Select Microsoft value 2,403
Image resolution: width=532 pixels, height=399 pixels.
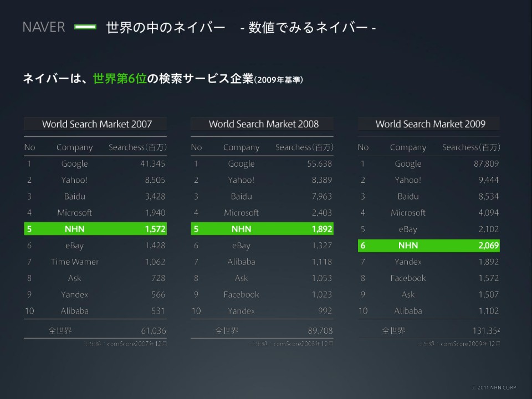coord(322,213)
